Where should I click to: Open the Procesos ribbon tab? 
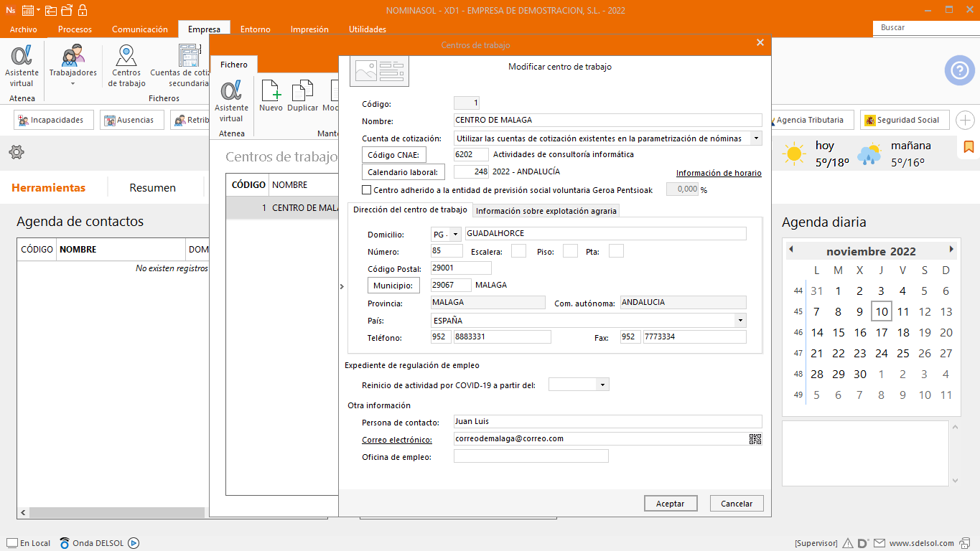click(75, 29)
